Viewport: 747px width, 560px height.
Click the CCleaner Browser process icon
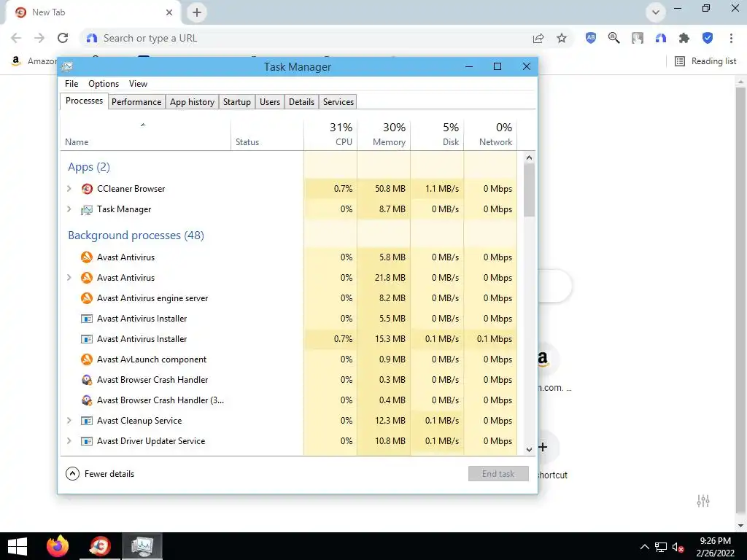(x=87, y=189)
